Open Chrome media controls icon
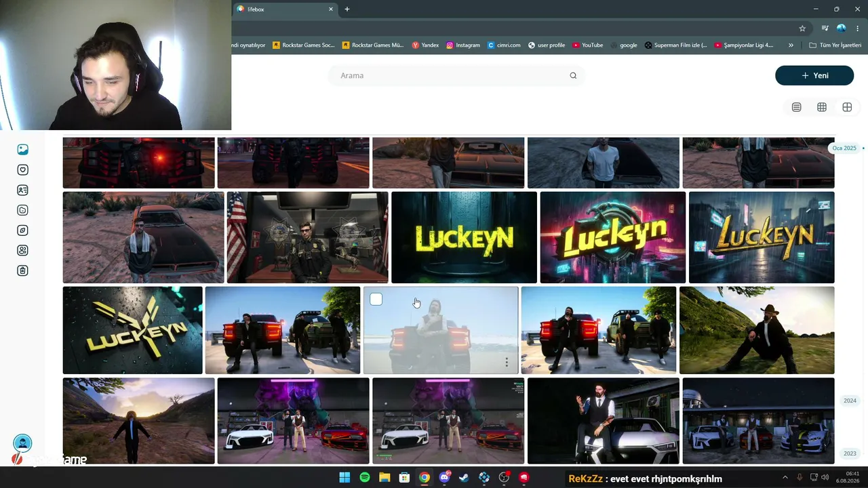This screenshot has width=868, height=488. 825,28
